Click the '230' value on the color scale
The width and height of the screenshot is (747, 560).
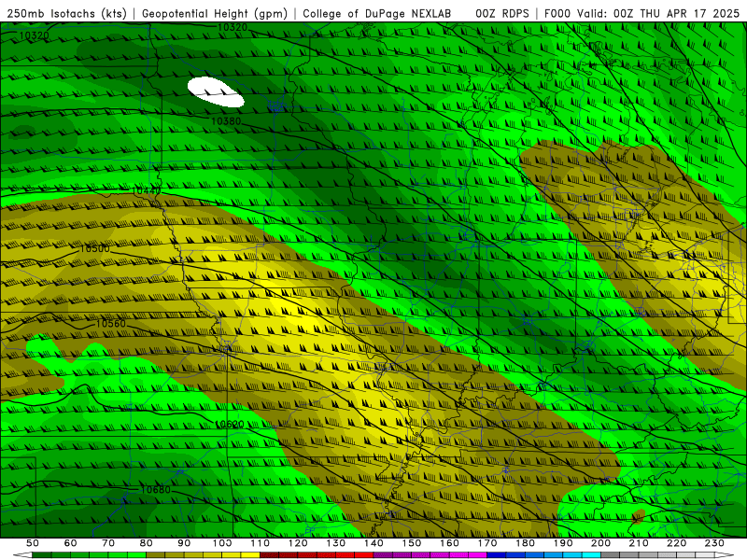pos(714,543)
